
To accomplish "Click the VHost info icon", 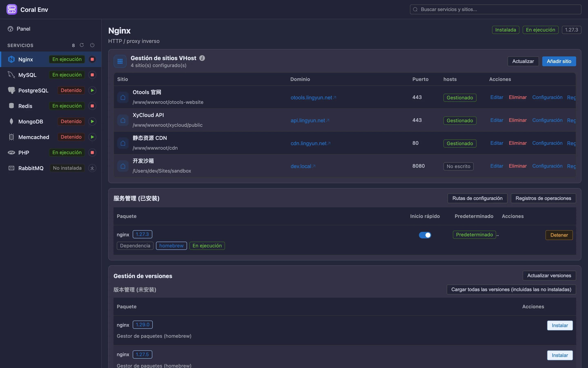I will point(202,58).
